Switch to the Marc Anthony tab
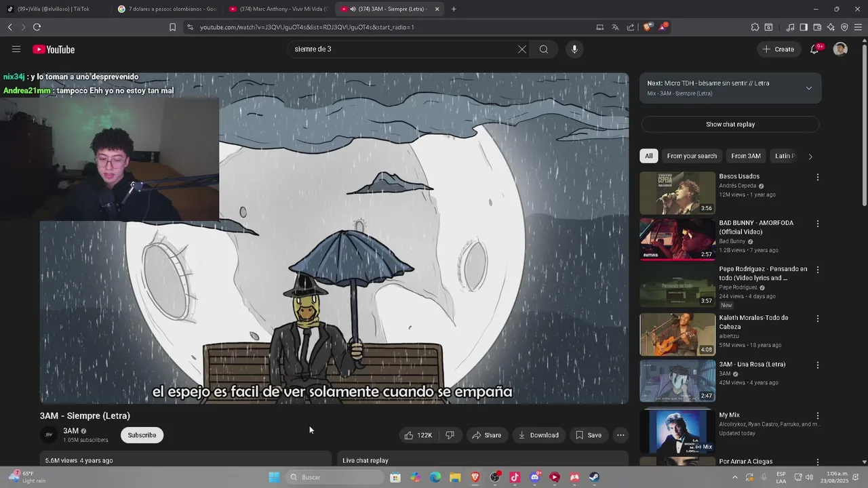The height and width of the screenshot is (488, 868). coord(278,9)
